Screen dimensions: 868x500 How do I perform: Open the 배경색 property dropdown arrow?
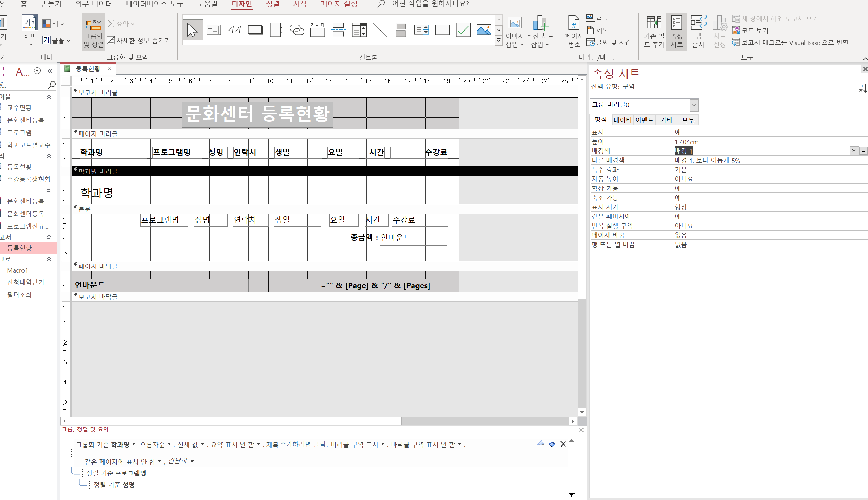pyautogui.click(x=854, y=151)
